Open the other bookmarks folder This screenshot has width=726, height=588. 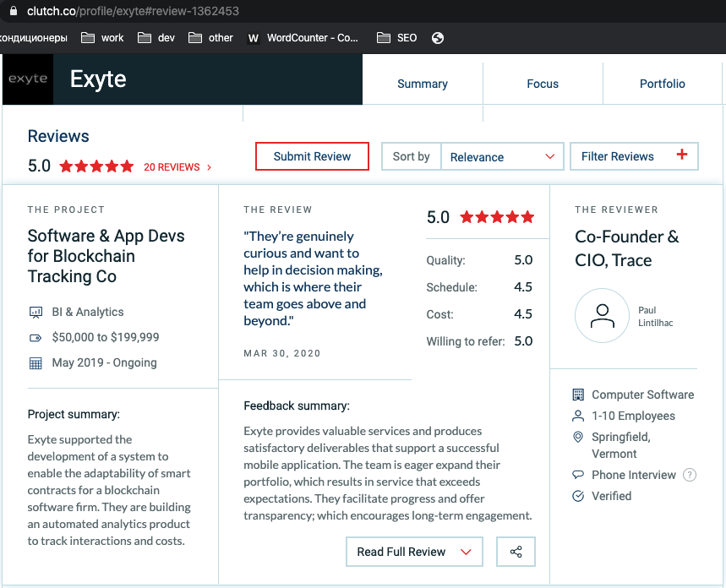pyautogui.click(x=210, y=38)
